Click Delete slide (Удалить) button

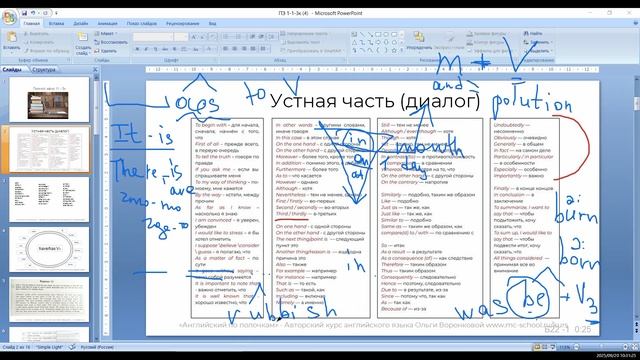click(x=105, y=51)
